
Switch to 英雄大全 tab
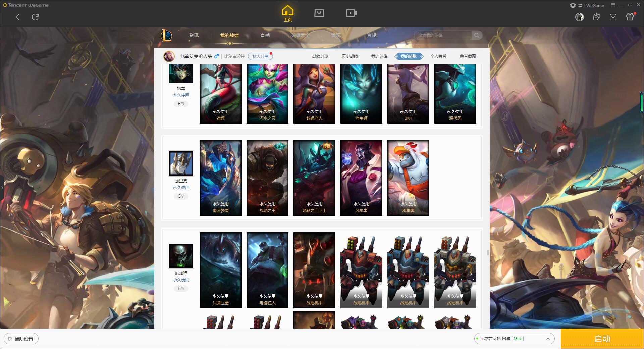301,35
